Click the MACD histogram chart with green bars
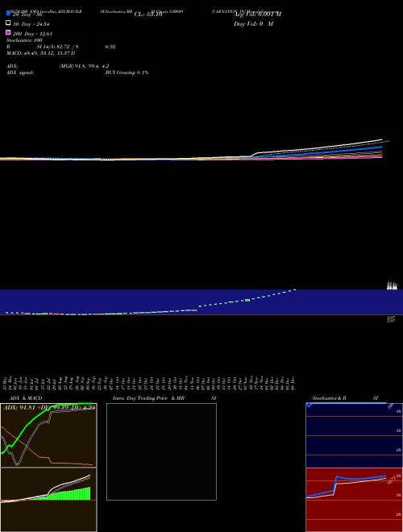403x532 pixels. [x=48, y=500]
